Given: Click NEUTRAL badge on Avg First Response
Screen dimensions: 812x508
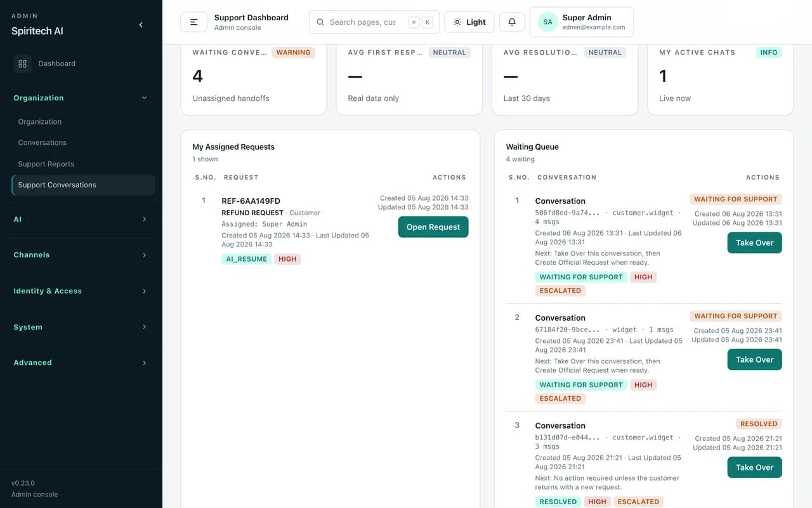Looking at the screenshot, I should tap(450, 53).
